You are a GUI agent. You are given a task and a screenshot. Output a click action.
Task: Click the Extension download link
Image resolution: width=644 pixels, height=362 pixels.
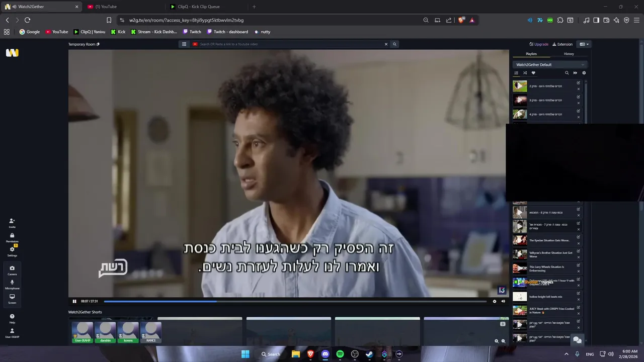pos(562,44)
